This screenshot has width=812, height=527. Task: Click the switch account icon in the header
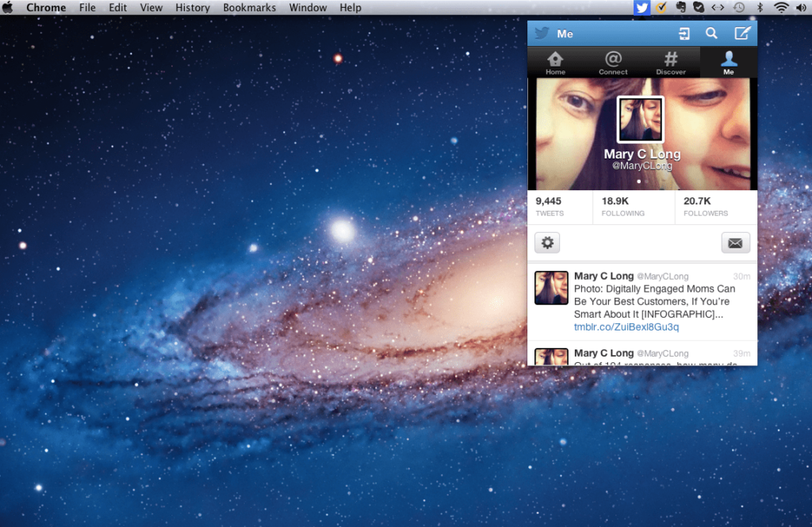[684, 33]
